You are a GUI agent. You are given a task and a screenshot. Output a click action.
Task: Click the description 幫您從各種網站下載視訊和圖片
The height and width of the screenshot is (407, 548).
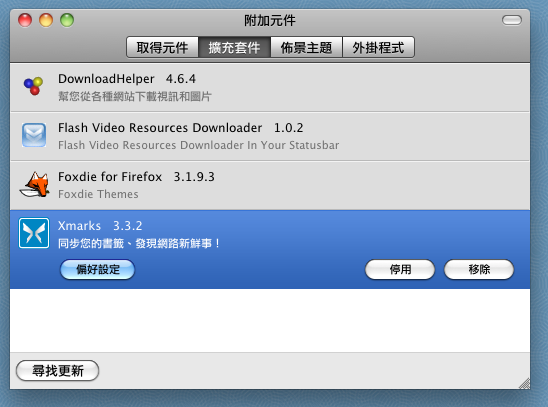[135, 96]
